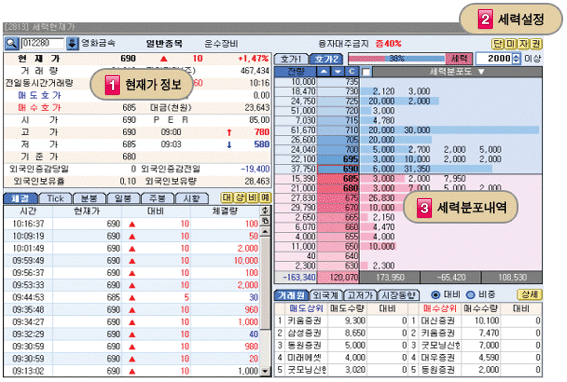Click 대신증권 in the 매수상위 list
This screenshot has width=567, height=382.
tap(438, 321)
